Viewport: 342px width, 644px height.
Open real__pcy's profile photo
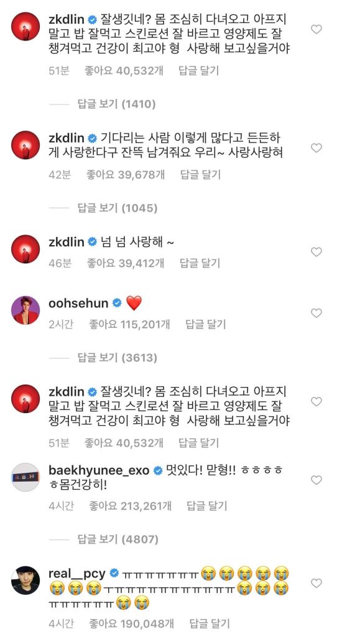click(x=25, y=581)
